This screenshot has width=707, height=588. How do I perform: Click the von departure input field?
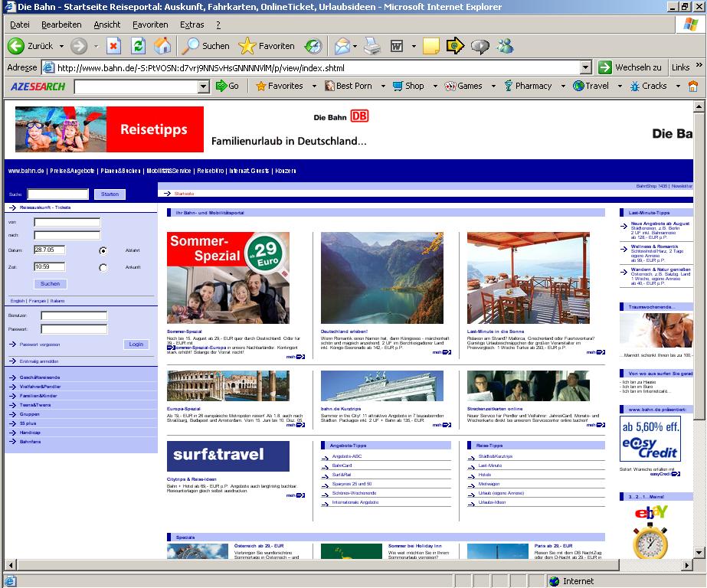click(x=67, y=222)
